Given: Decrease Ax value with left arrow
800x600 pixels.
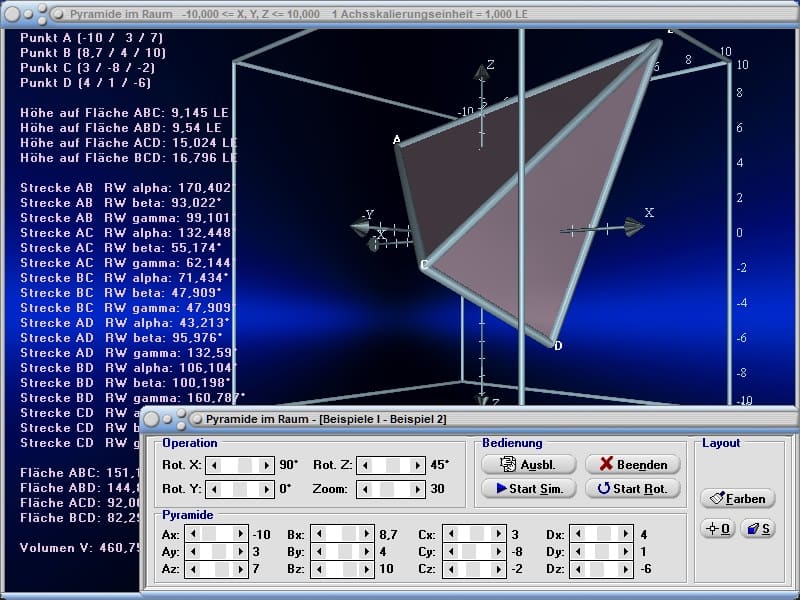Looking at the screenshot, I should point(192,534).
